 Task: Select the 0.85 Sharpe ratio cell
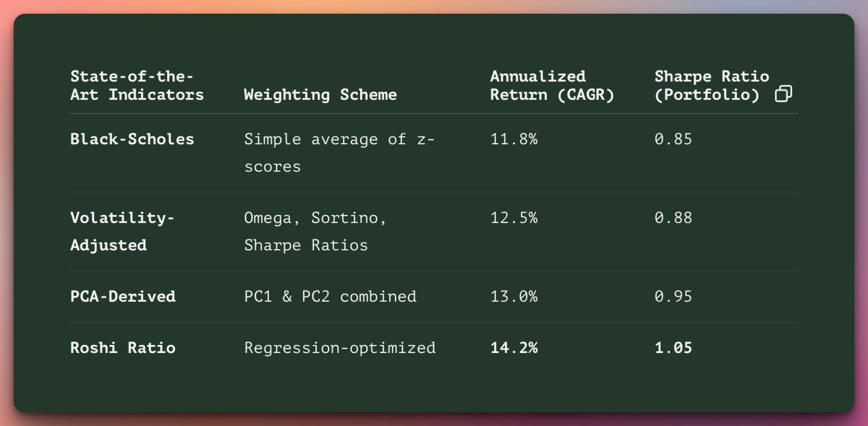673,139
